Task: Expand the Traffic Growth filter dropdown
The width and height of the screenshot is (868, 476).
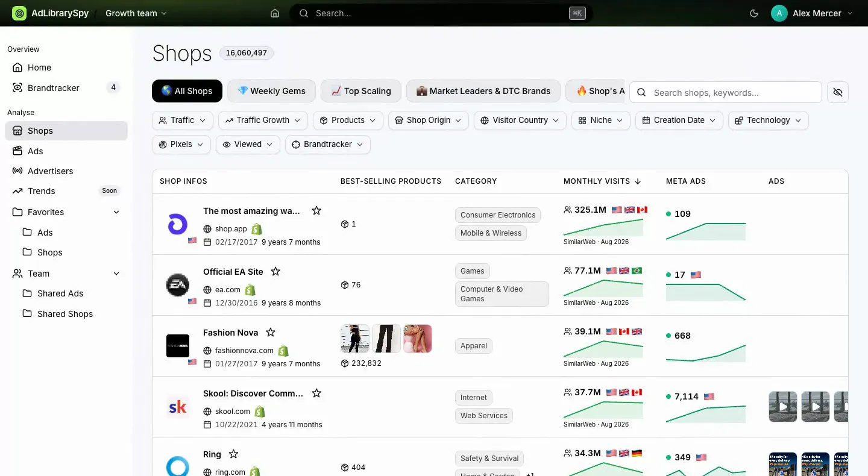Action: coord(263,120)
